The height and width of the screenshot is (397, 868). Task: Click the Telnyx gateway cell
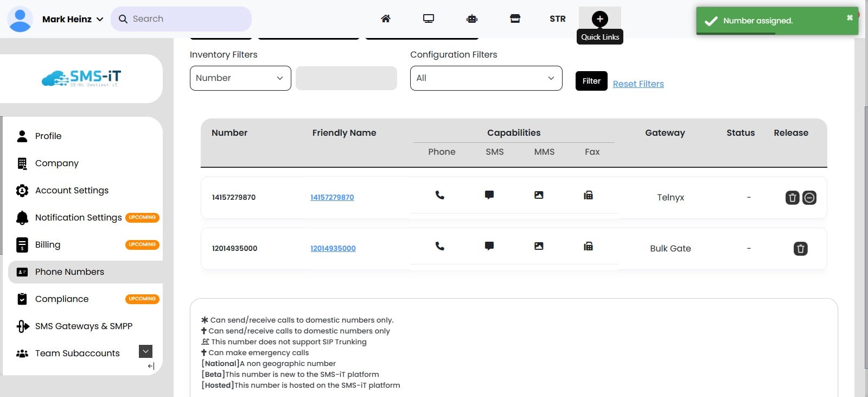(671, 197)
